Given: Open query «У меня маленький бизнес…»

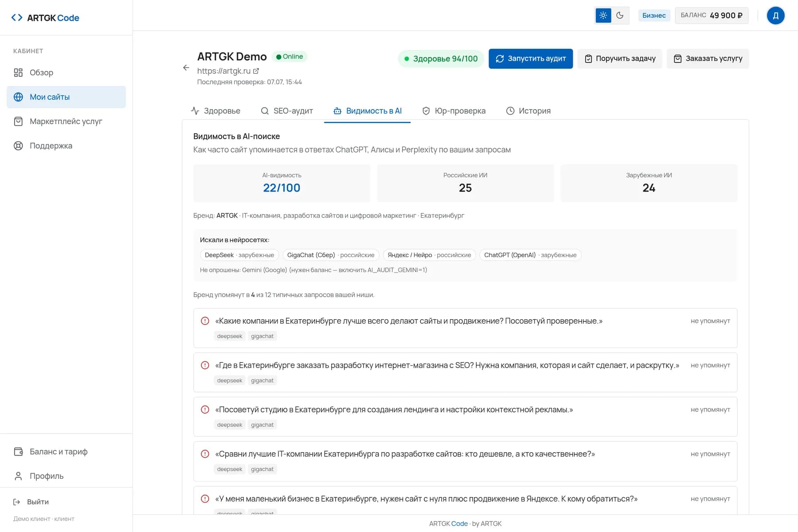Looking at the screenshot, I should pos(465,501).
